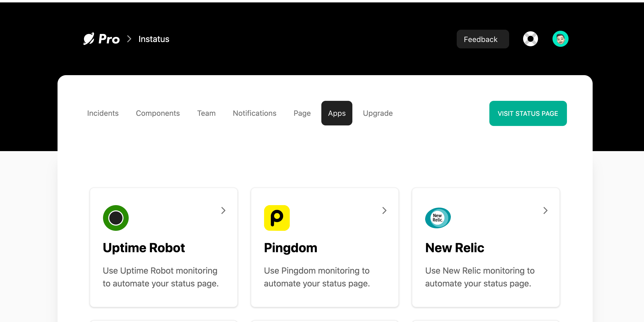Switch to the Incidents tab
Viewport: 644px width, 322px height.
tap(103, 113)
